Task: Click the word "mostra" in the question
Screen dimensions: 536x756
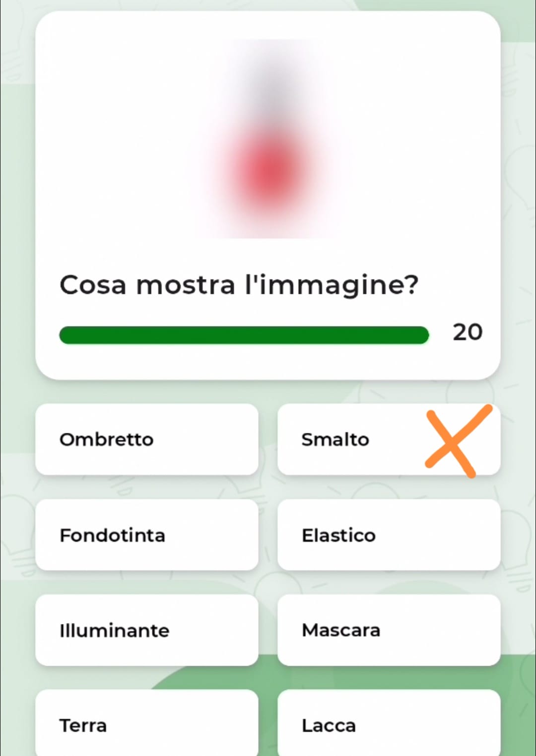Action: click(x=185, y=285)
